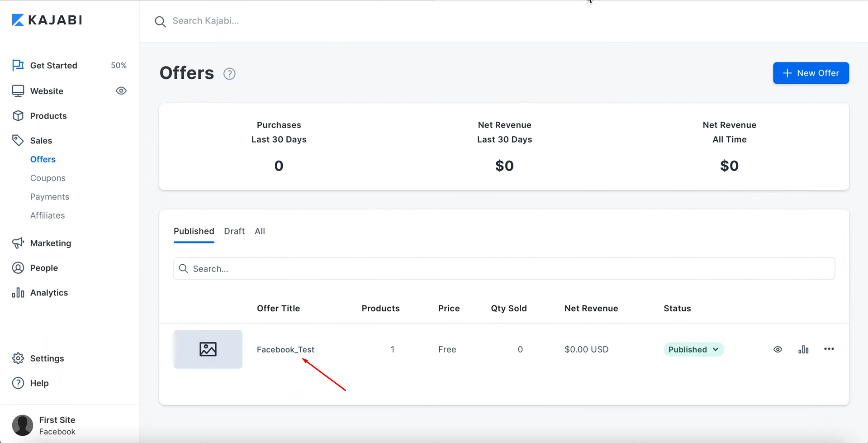
Task: Click the New Offer button
Action: tap(811, 73)
